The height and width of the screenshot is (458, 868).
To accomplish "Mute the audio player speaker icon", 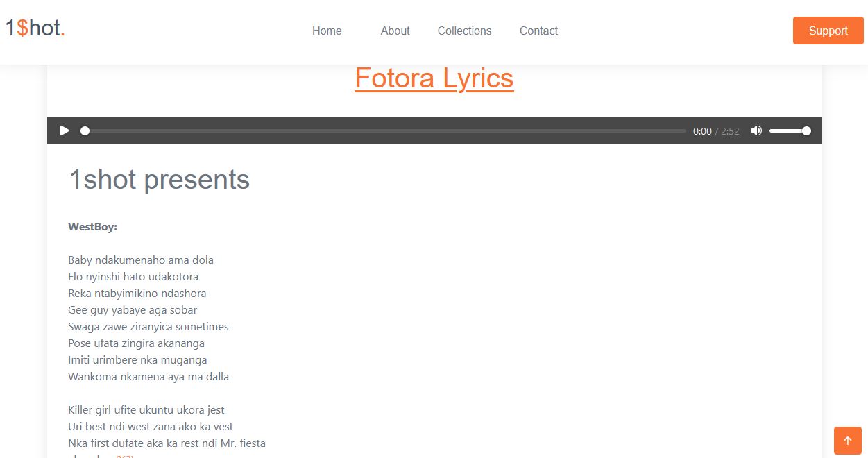I will 756,130.
